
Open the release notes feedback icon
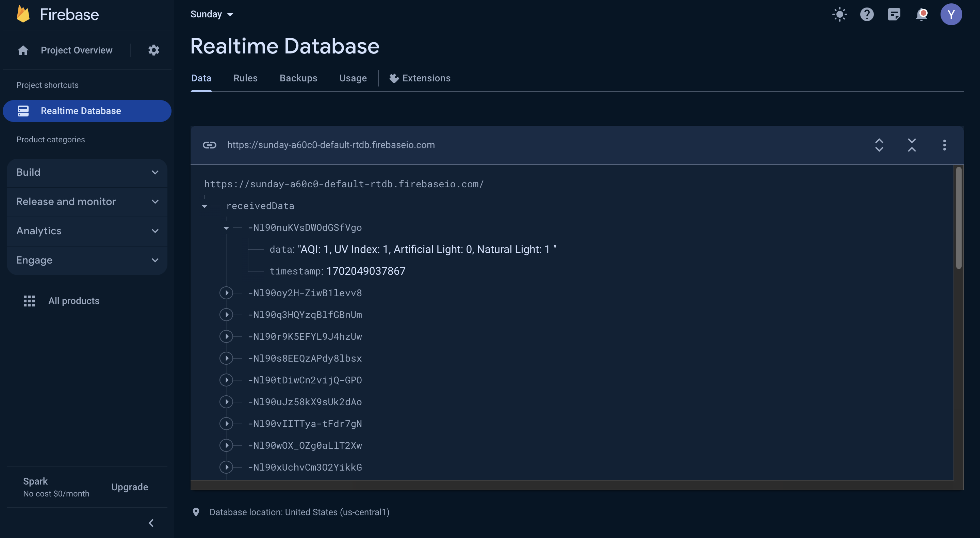click(x=894, y=14)
